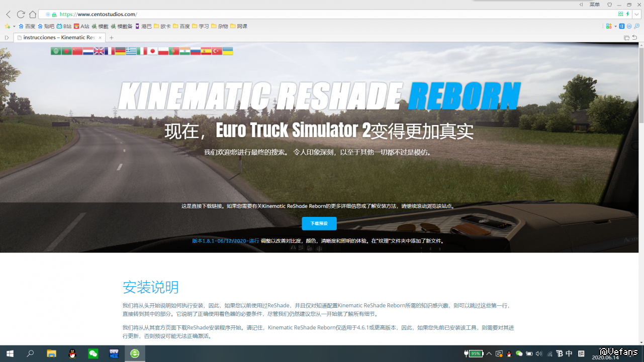
Task: Open the Windows Start menu
Action: pos(10,353)
